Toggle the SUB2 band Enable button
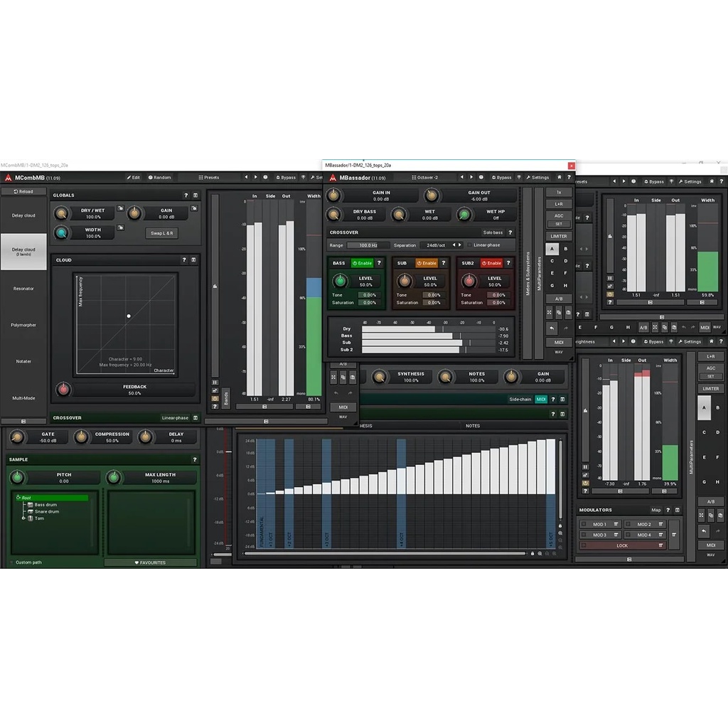The width and height of the screenshot is (728, 728). point(491,263)
